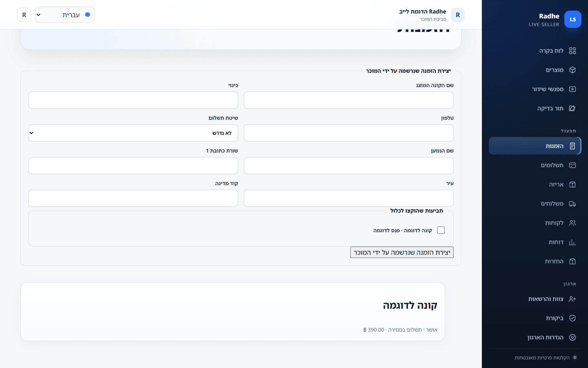
Task: Click the יצירת הזמנה שנרשמה submit button
Action: tap(402, 252)
